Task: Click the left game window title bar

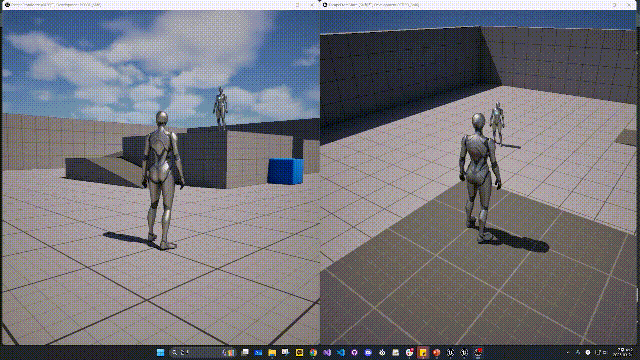Action: 160,5
